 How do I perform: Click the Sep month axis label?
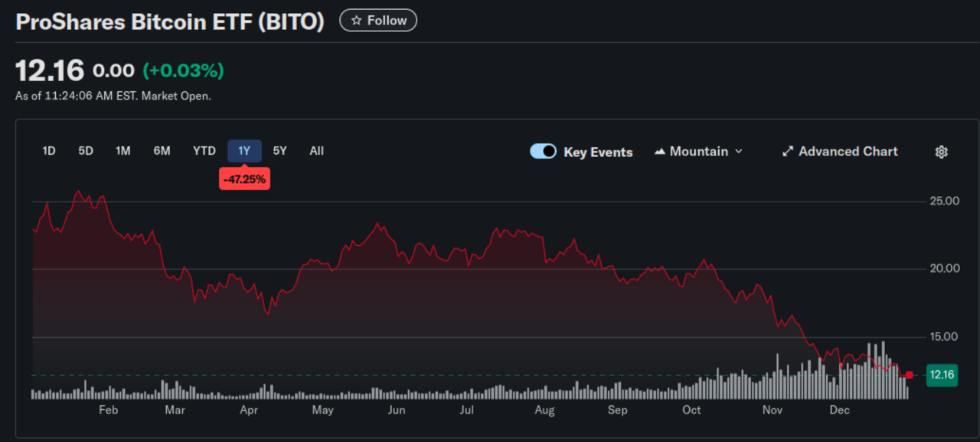pyautogui.click(x=617, y=411)
